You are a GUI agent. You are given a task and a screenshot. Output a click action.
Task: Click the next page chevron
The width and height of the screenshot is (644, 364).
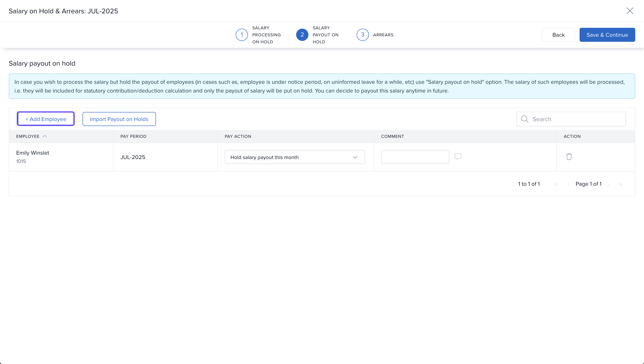click(x=609, y=184)
